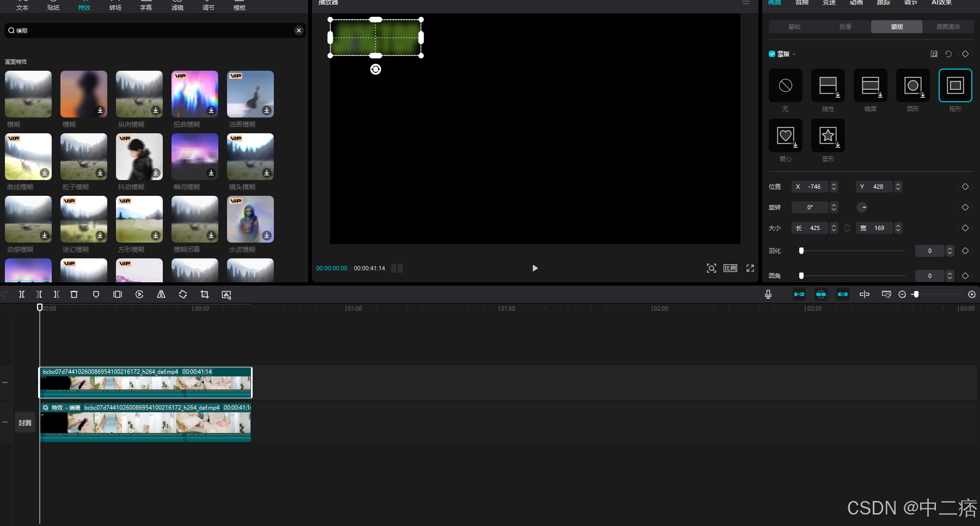The width and height of the screenshot is (980, 526).
Task: Click the 宽 width stepper arrows
Action: pos(898,228)
